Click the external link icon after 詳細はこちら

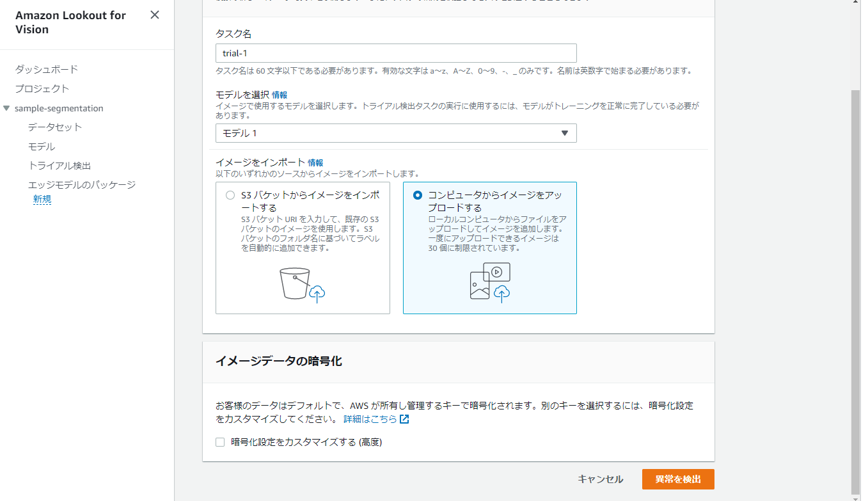[x=404, y=419]
